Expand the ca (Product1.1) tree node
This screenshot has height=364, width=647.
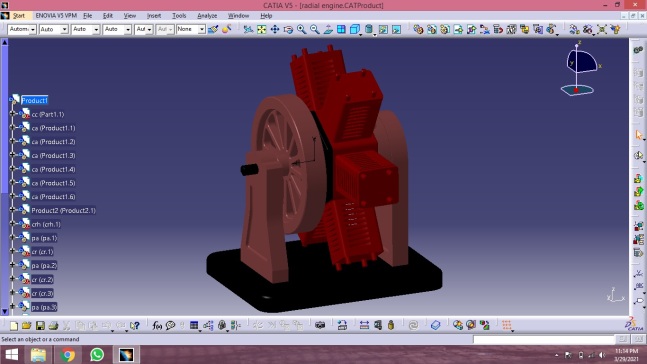point(12,127)
